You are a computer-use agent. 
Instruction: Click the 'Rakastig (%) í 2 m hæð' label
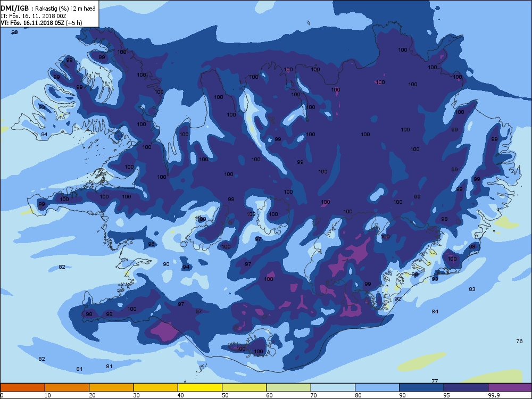tap(65, 9)
